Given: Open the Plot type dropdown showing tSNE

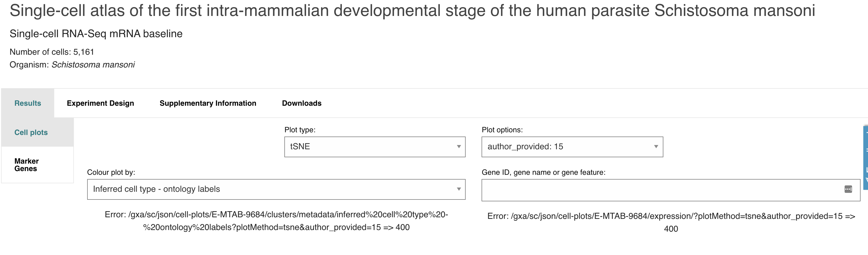Looking at the screenshot, I should (375, 147).
